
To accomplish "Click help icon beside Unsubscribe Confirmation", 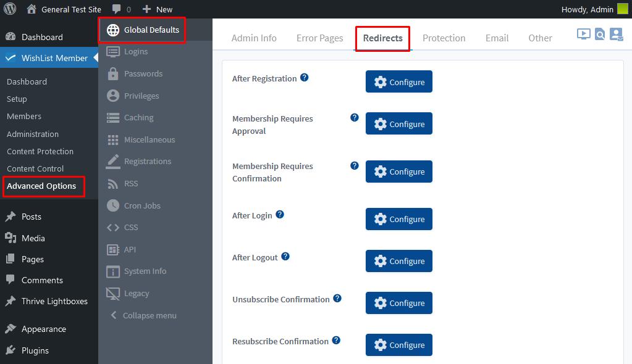I will pos(337,299).
